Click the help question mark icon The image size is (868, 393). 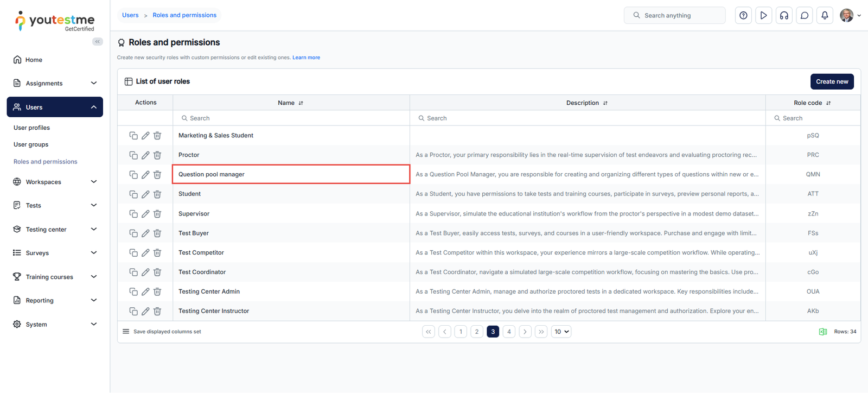tap(743, 15)
